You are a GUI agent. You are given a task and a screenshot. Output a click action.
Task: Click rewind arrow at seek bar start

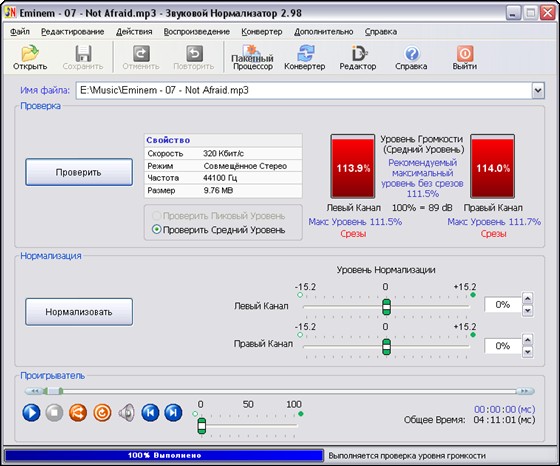pyautogui.click(x=34, y=391)
